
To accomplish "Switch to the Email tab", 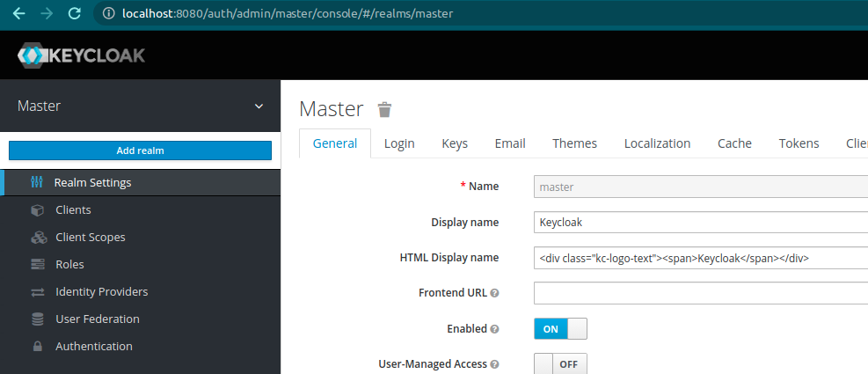I will [x=510, y=143].
